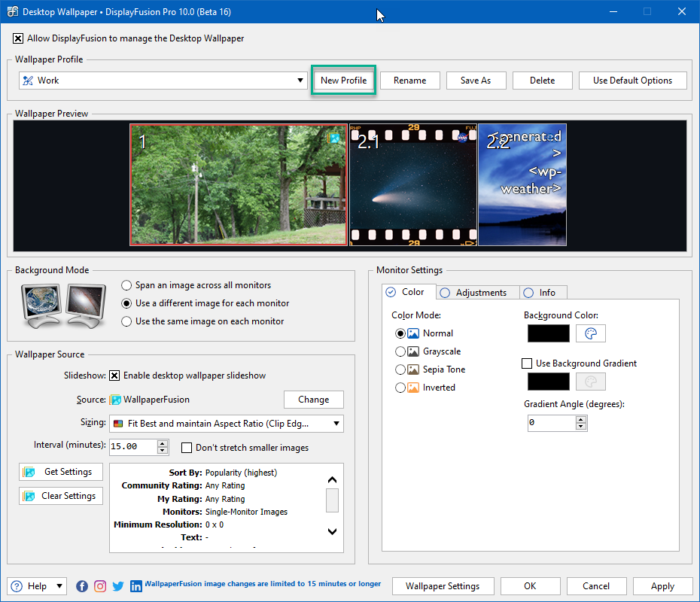
Task: Click Change source button
Action: 313,400
